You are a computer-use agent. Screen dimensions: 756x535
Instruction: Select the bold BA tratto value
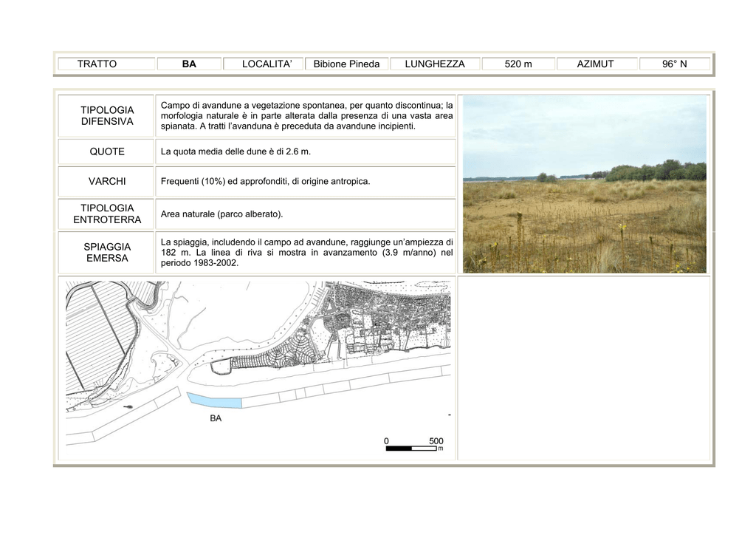coord(189,64)
